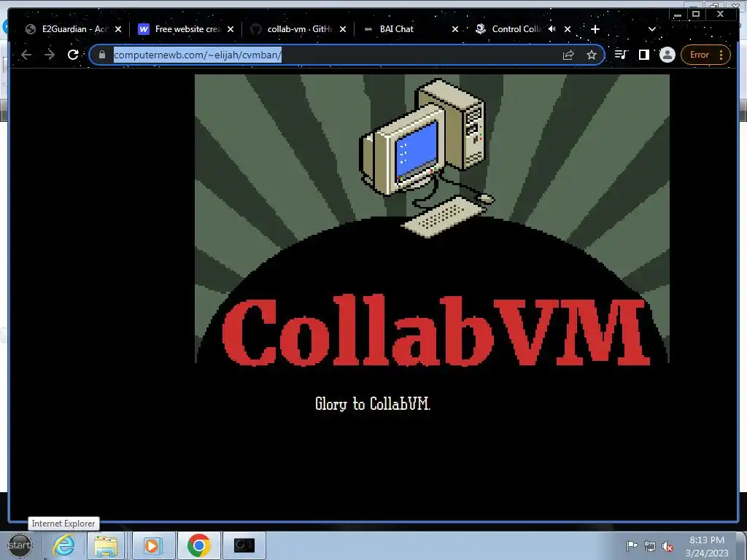Screen dimensions: 747x560
Task: Close the E2Guardian tab
Action: [x=118, y=29]
